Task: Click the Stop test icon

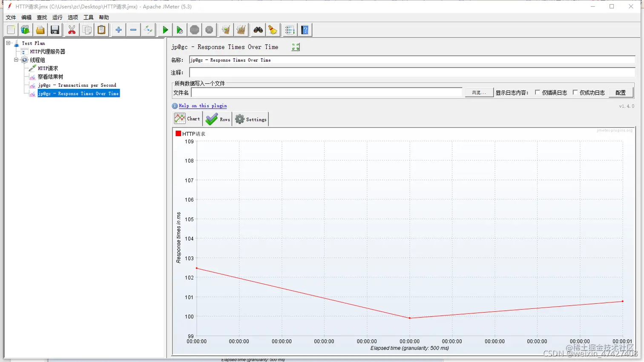Action: click(195, 30)
